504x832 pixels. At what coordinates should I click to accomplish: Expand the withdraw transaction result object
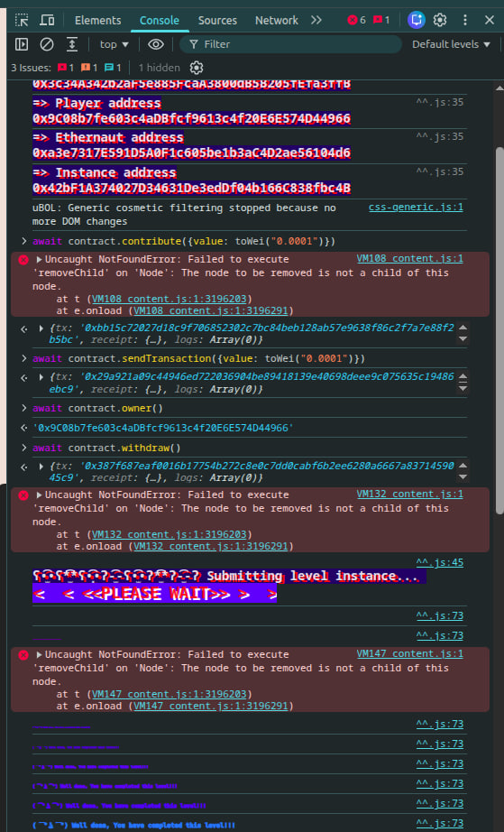point(41,466)
